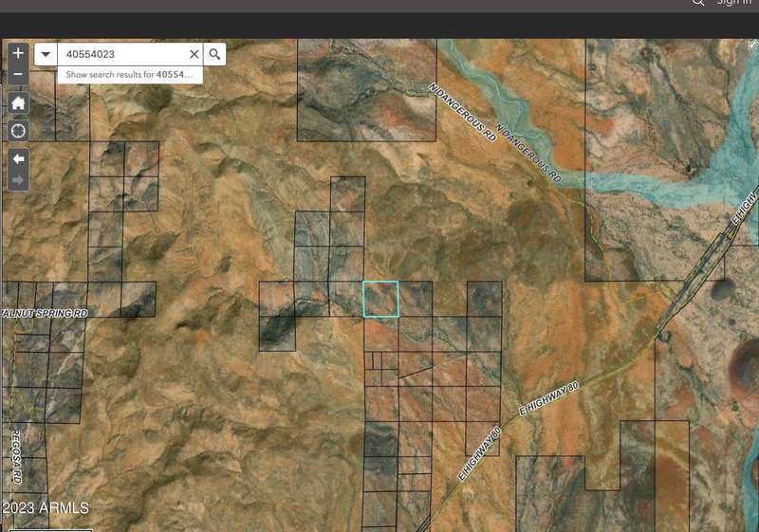Find my location on the map

pyautogui.click(x=18, y=130)
